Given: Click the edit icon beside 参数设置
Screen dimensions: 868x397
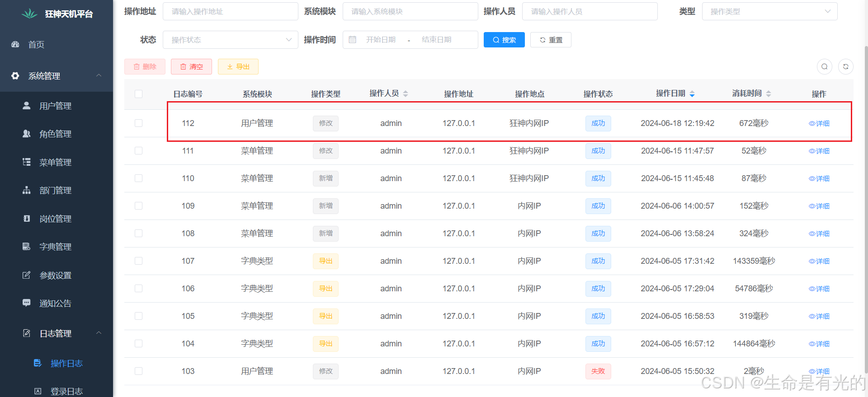Looking at the screenshot, I should 27,275.
